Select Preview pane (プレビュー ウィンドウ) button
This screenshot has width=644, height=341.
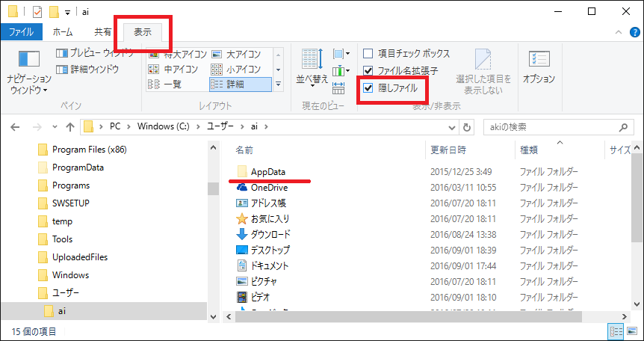[x=95, y=53]
